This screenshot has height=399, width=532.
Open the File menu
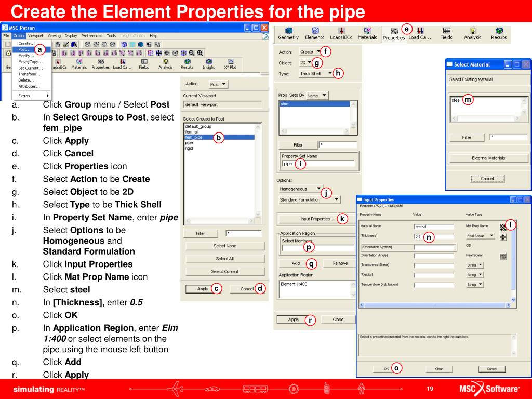coord(6,36)
